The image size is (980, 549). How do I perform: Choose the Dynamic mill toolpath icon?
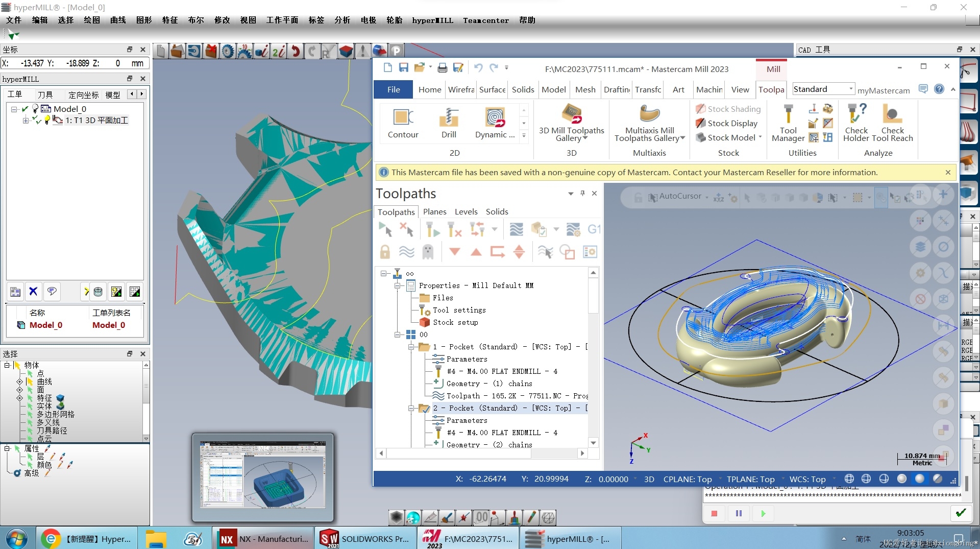click(x=495, y=123)
